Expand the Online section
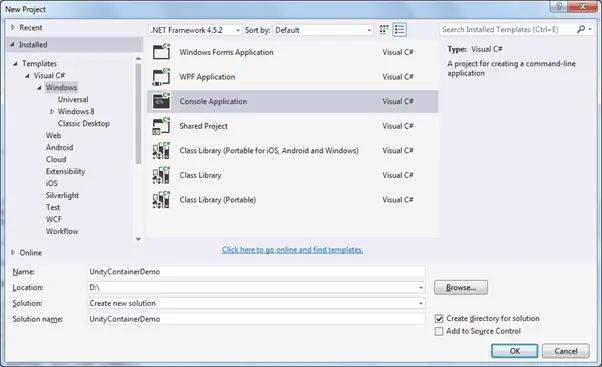This screenshot has height=367, width=602. [x=13, y=252]
